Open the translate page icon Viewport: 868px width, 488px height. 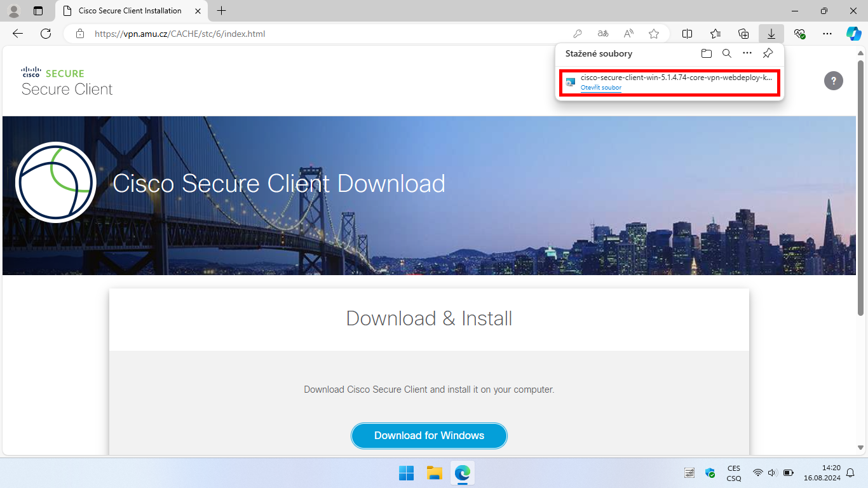pos(603,34)
